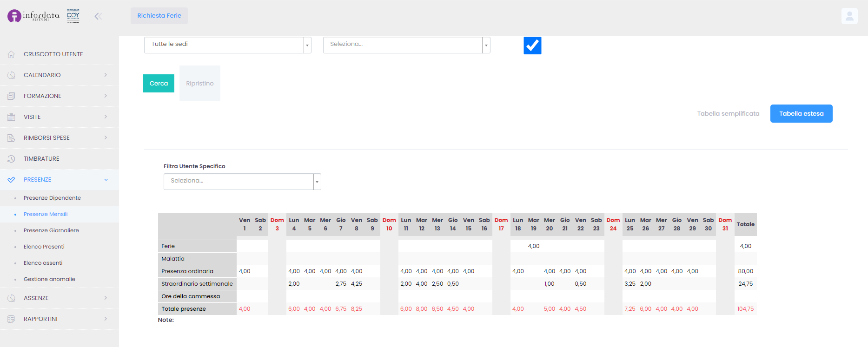Open the 'Tutte le sedi' dropdown

point(227,45)
